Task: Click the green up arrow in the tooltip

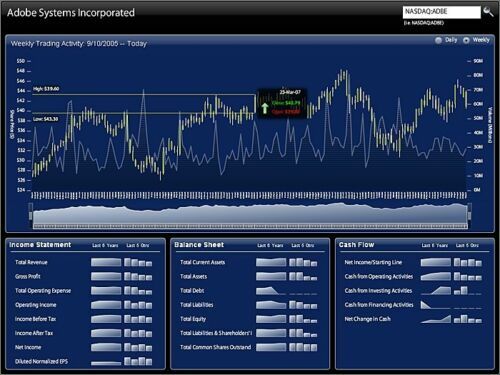Action: (x=265, y=108)
